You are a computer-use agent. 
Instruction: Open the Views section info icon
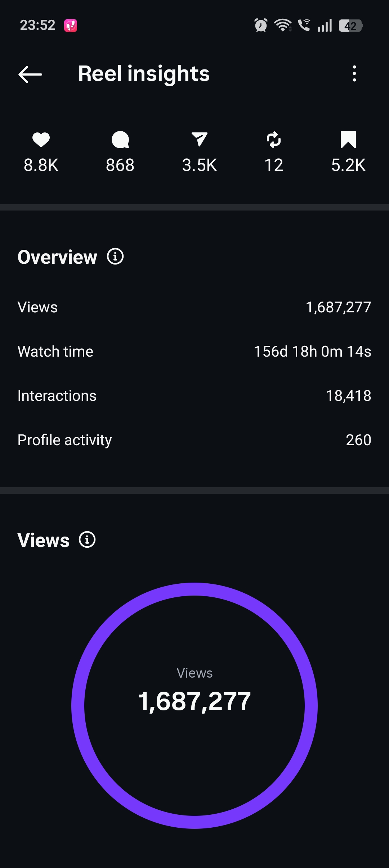tap(87, 540)
